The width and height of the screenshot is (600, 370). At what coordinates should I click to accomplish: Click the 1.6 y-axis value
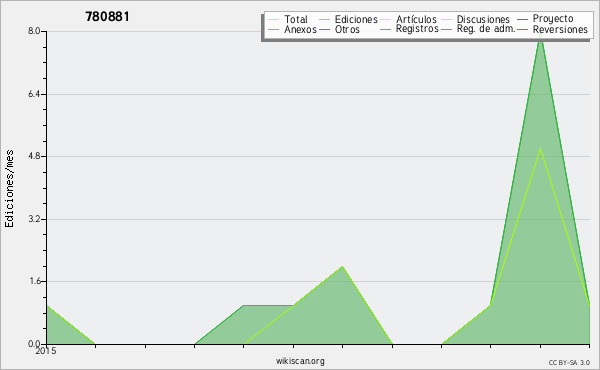[34, 281]
